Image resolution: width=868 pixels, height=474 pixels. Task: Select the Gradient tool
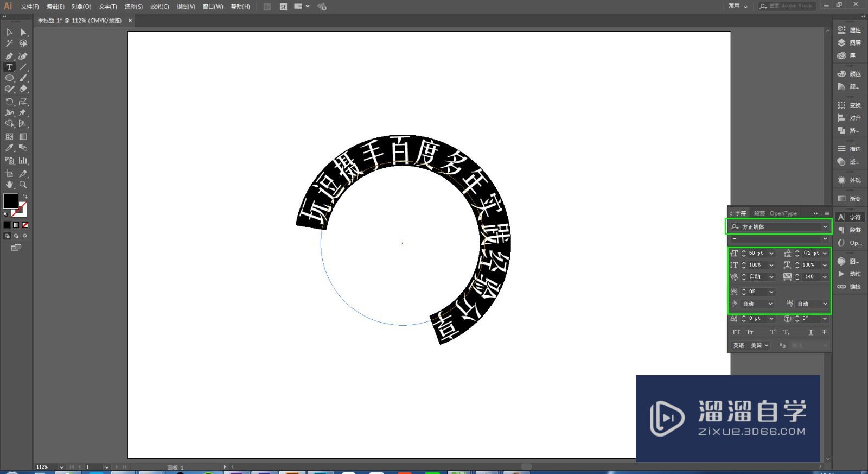pyautogui.click(x=23, y=137)
